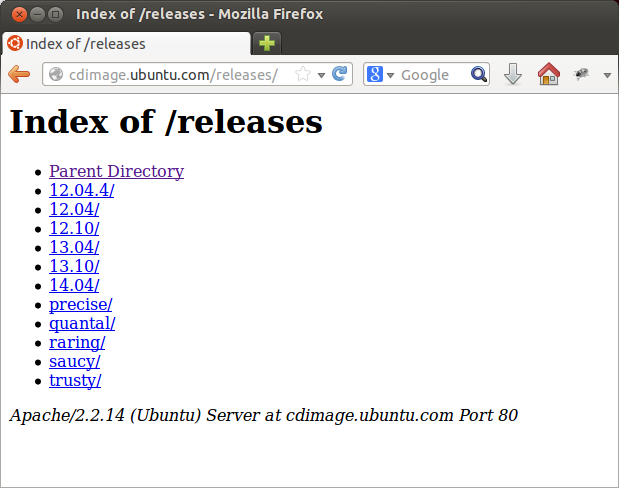Follow the precise/ link

point(81,304)
